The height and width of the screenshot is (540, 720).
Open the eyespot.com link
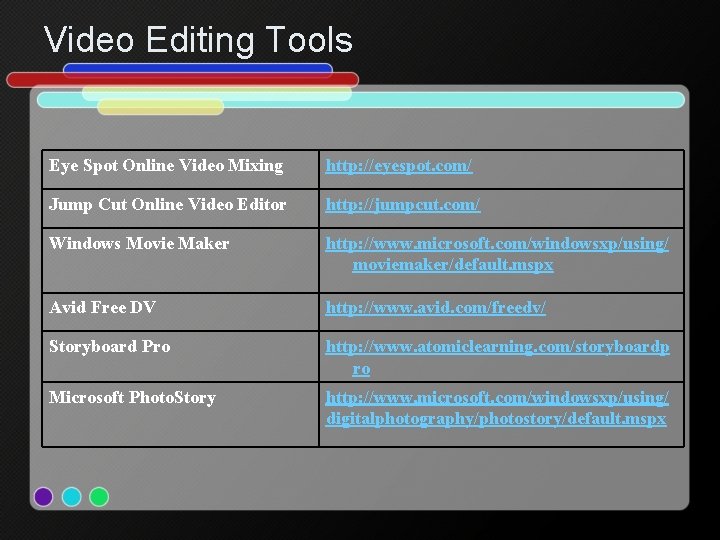click(399, 166)
